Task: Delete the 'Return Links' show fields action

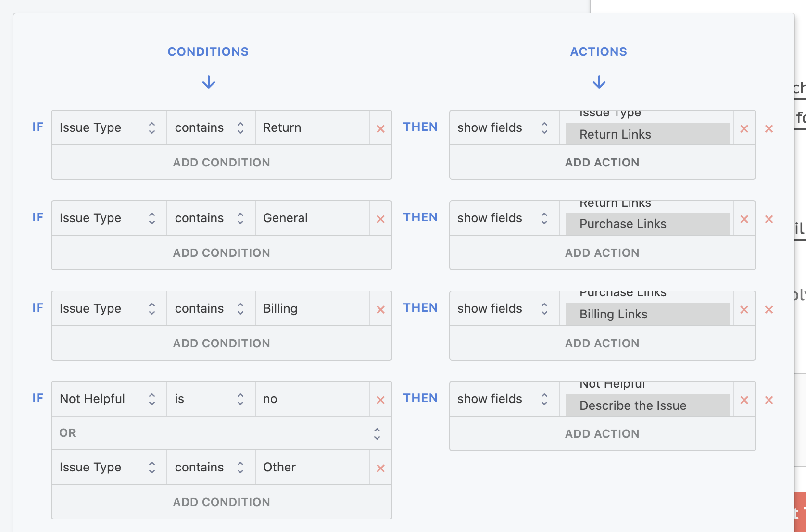Action: (743, 129)
